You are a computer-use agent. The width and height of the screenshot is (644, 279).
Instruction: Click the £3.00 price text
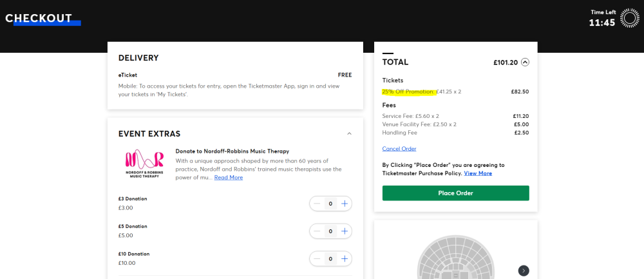pos(126,208)
